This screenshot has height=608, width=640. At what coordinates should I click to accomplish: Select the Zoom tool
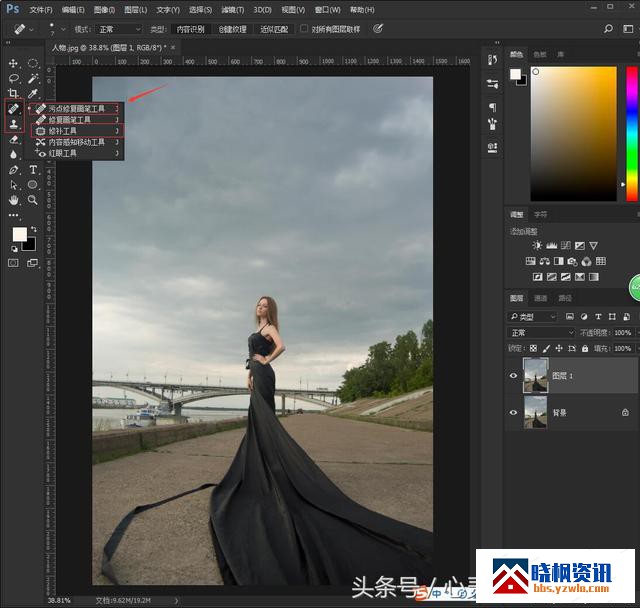tap(33, 200)
